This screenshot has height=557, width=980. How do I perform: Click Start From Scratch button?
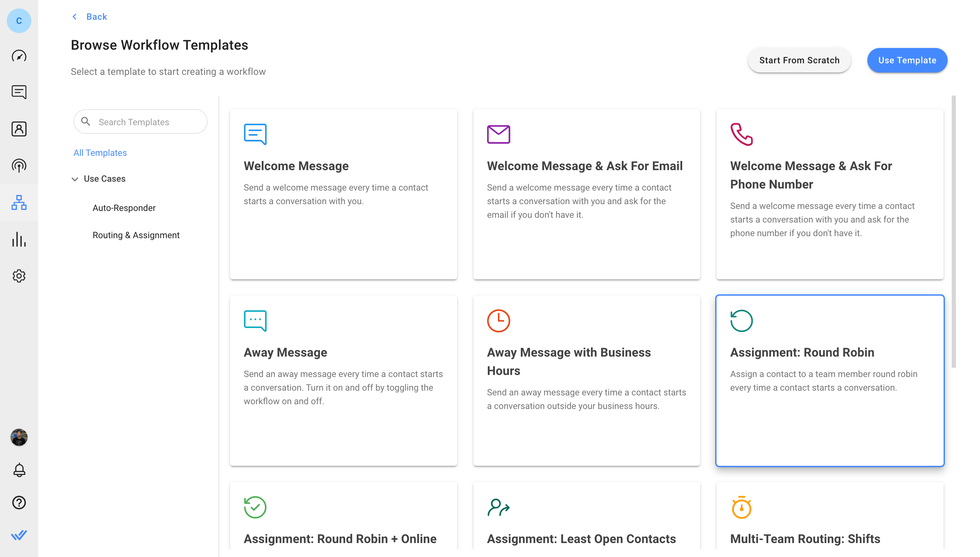[x=799, y=60]
